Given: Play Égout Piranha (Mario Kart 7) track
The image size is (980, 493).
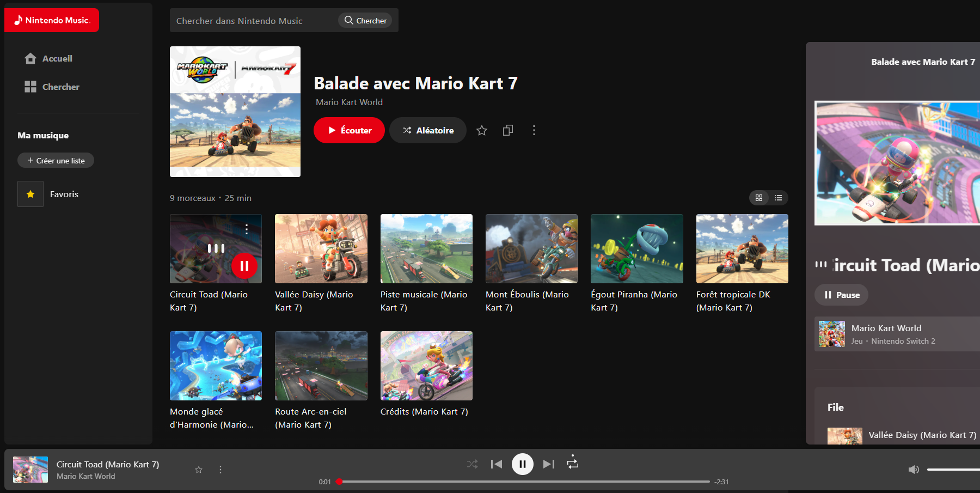Looking at the screenshot, I should coord(637,248).
